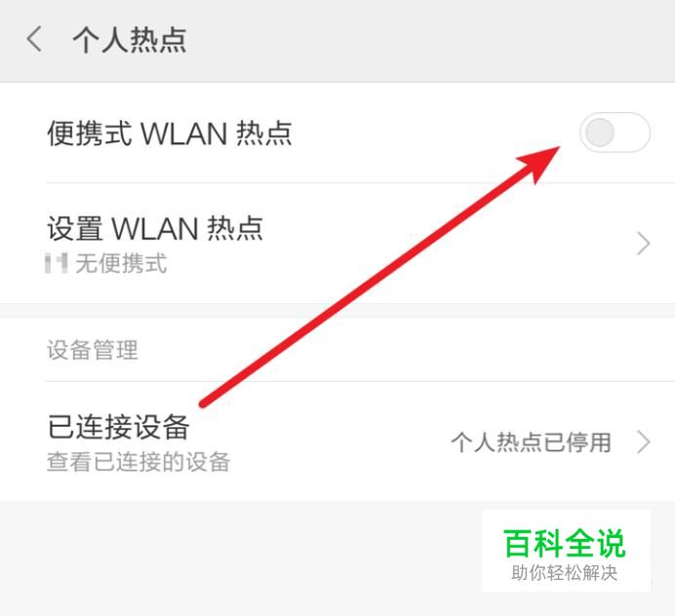
Task: Expand chevron next to 设置 WLAN 热点
Action: (643, 244)
